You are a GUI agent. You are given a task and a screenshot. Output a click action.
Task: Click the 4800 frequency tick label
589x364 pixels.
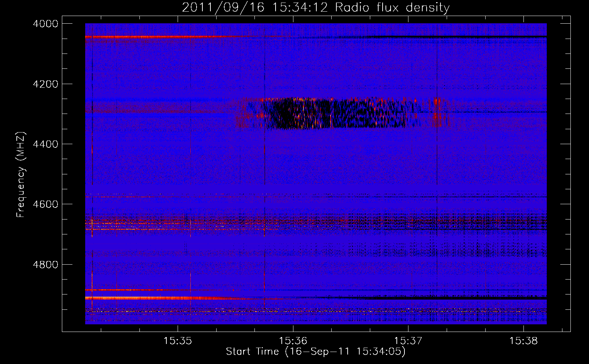click(46, 265)
